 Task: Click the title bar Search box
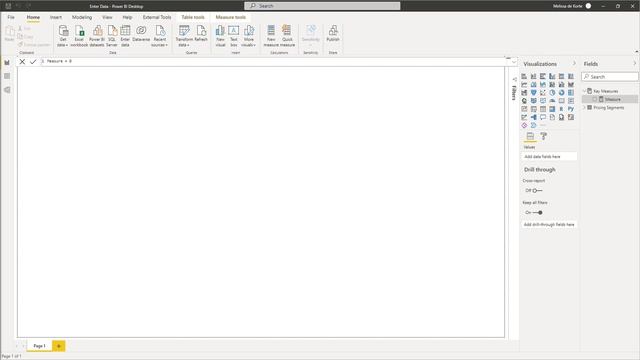coord(322,6)
